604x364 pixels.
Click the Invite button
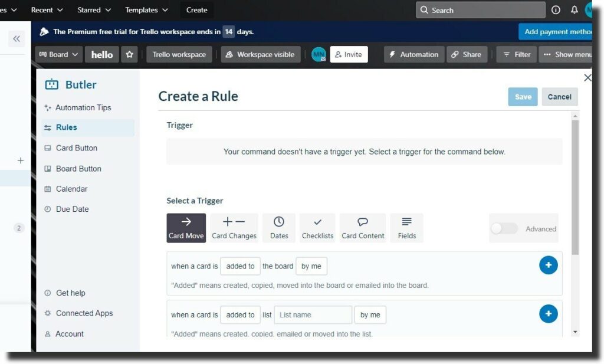point(349,54)
